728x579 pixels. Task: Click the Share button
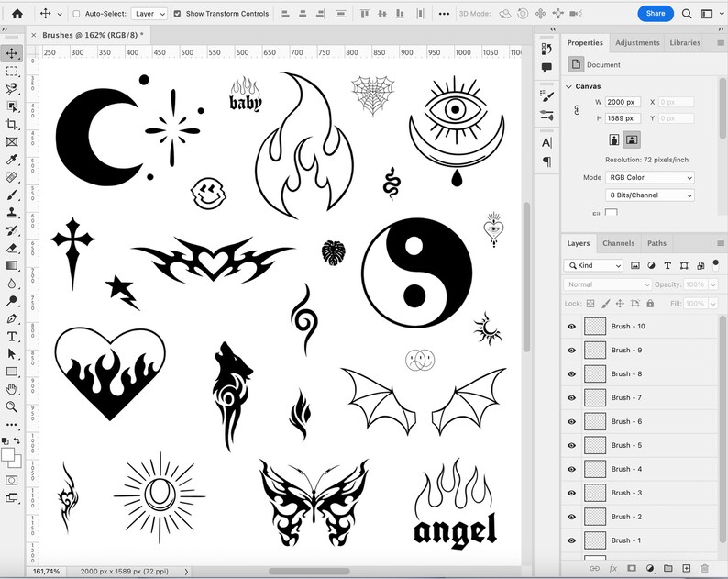(655, 14)
